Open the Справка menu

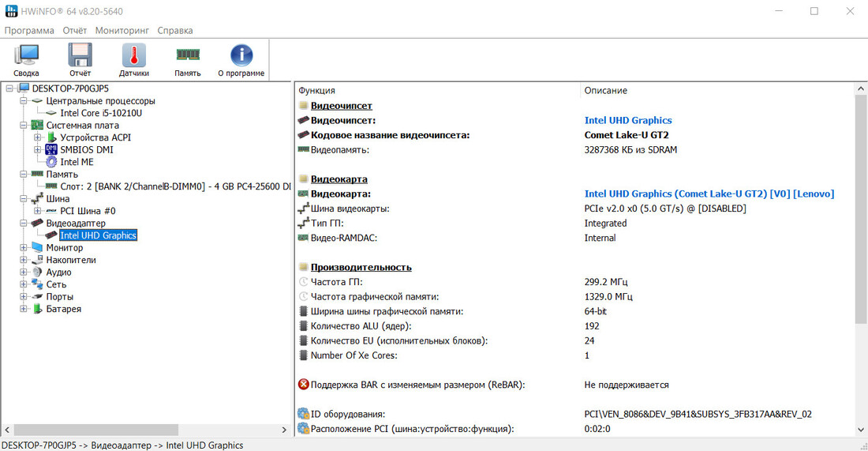coord(175,31)
